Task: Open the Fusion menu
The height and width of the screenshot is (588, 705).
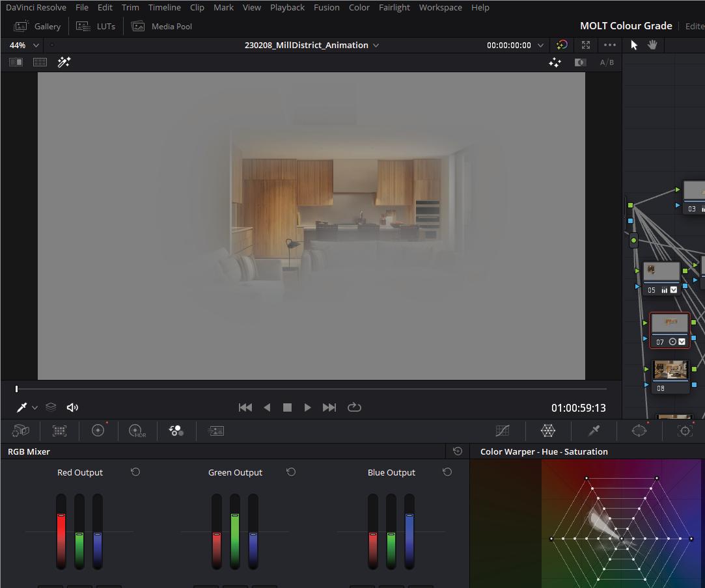Action: (326, 7)
